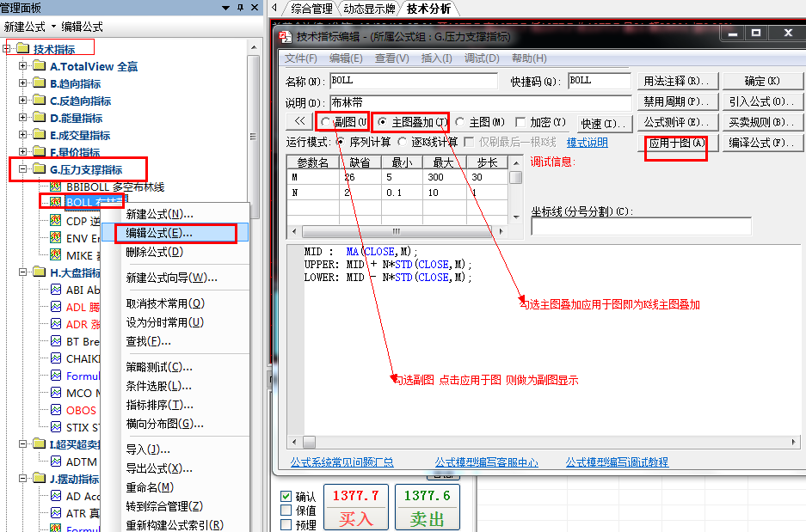Enable the 预埋 checkbox

tap(286, 525)
